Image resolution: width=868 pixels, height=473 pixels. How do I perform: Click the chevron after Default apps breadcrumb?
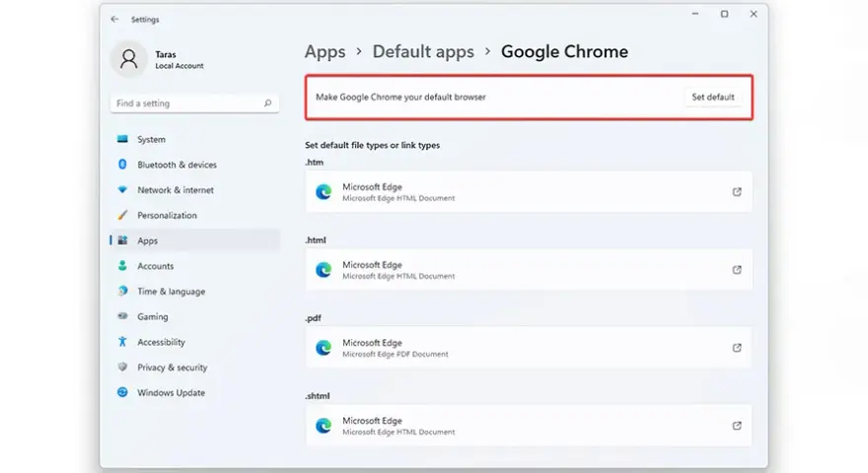tap(487, 51)
